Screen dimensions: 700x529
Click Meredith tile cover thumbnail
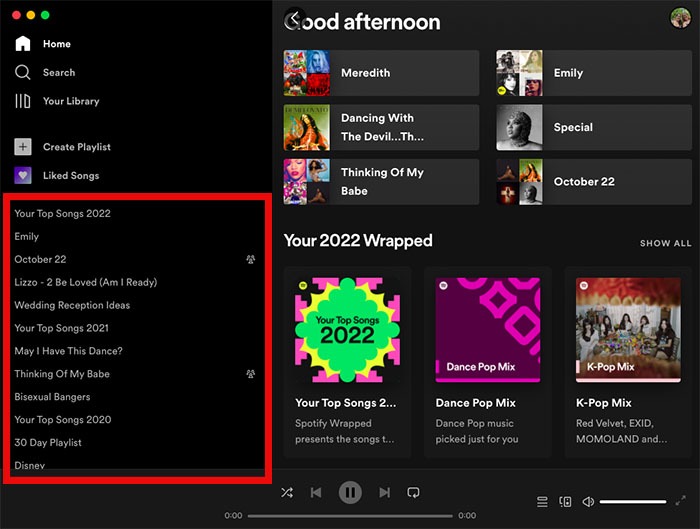pyautogui.click(x=307, y=73)
